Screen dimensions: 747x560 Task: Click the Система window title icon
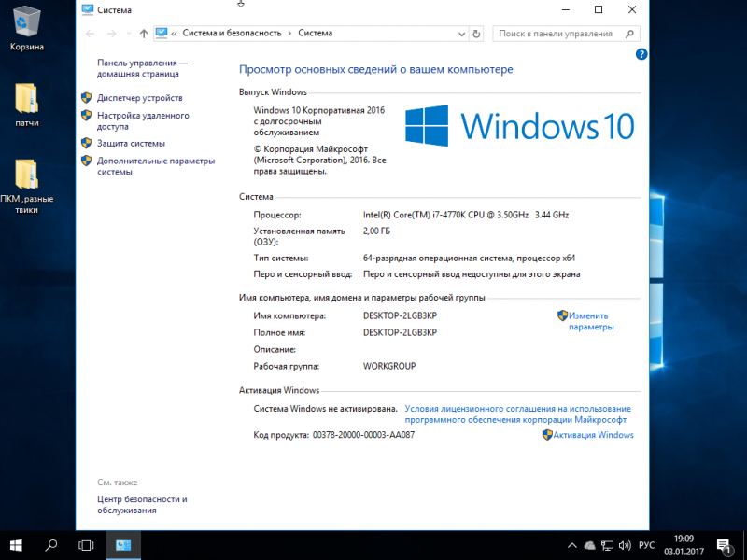click(x=87, y=9)
